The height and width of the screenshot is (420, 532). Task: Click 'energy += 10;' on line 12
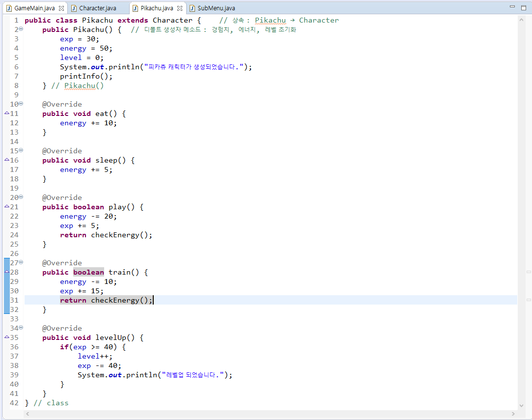click(88, 123)
